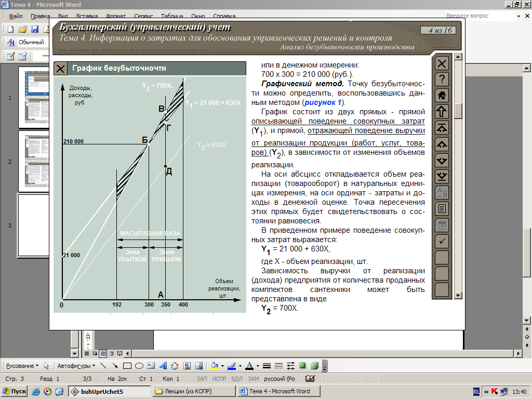Open the Рисование dropdown menu
The height and width of the screenshot is (399, 532).
tap(22, 366)
